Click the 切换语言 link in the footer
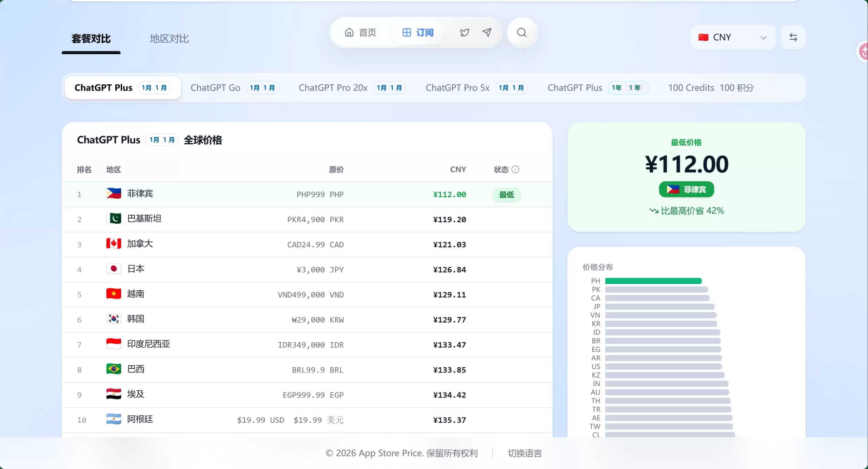 525,453
